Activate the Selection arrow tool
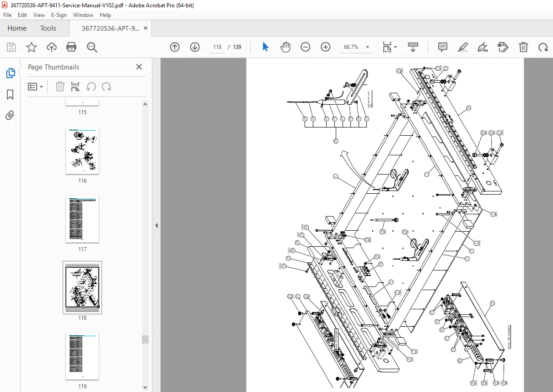553x392 pixels. [x=265, y=47]
